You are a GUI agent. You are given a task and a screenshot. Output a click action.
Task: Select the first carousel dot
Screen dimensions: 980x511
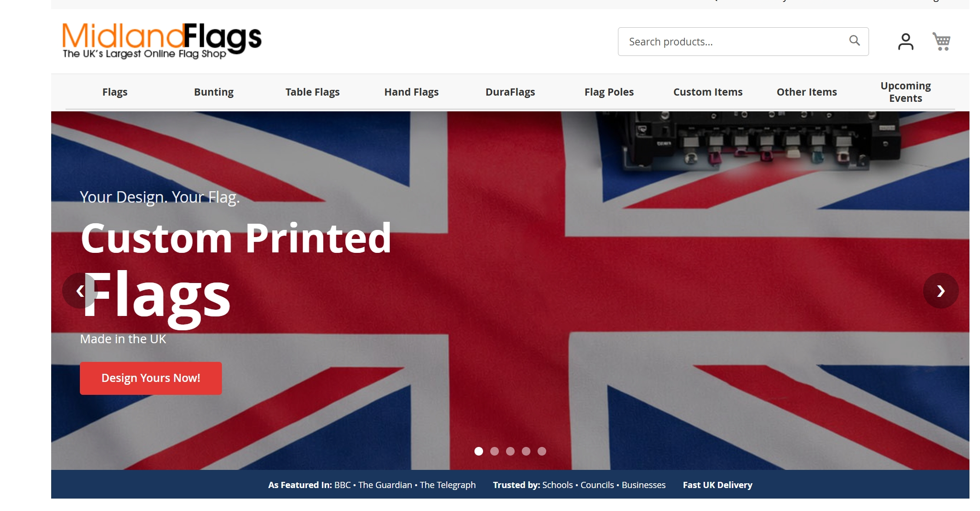pos(479,451)
